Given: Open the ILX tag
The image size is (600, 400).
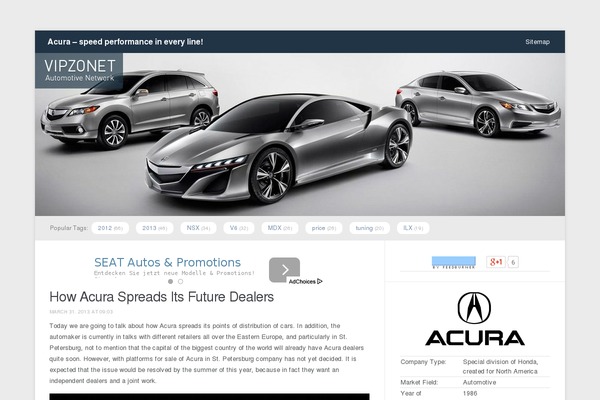Looking at the screenshot, I should (413, 228).
